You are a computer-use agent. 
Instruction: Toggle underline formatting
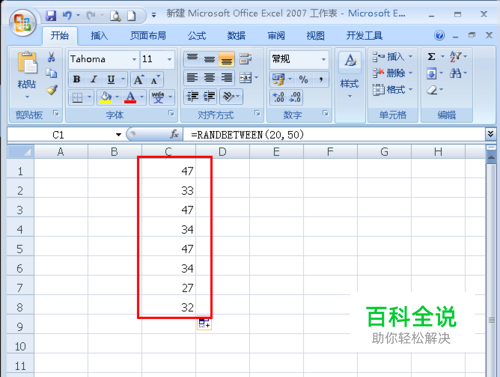click(111, 79)
